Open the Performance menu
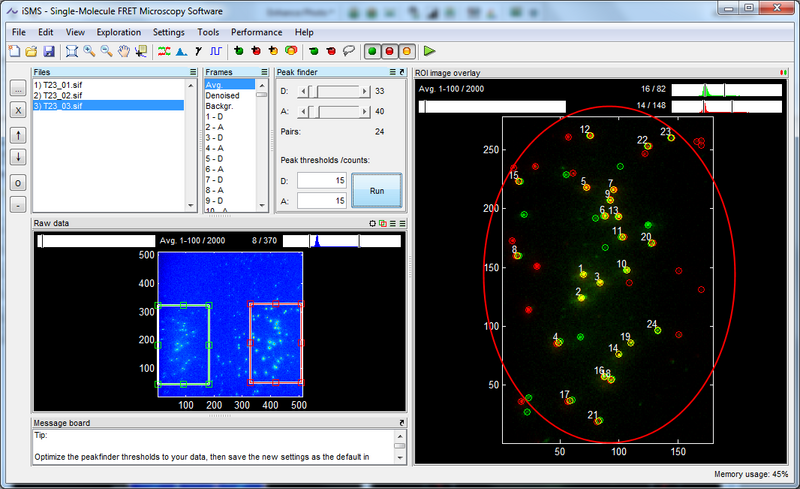The height and width of the screenshot is (489, 800). point(256,32)
